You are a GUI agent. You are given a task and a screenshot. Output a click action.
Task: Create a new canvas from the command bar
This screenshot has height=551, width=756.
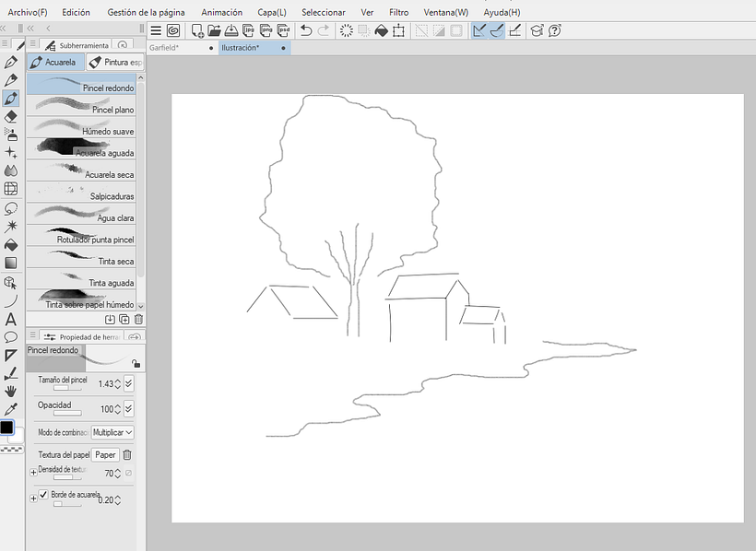[197, 30]
